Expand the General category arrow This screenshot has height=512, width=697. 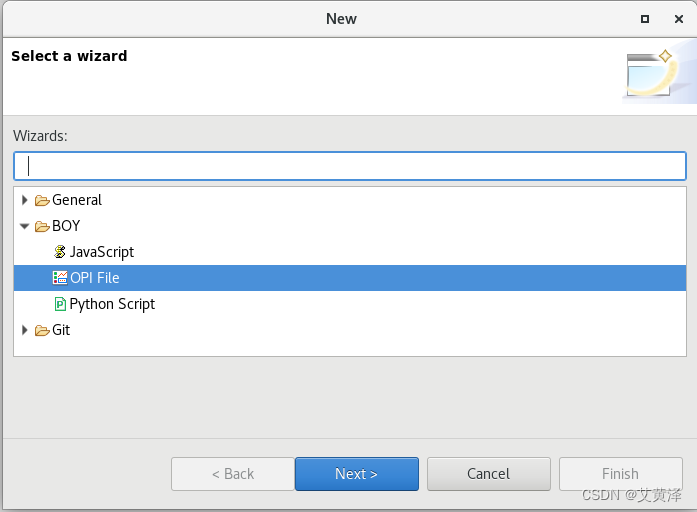click(25, 200)
